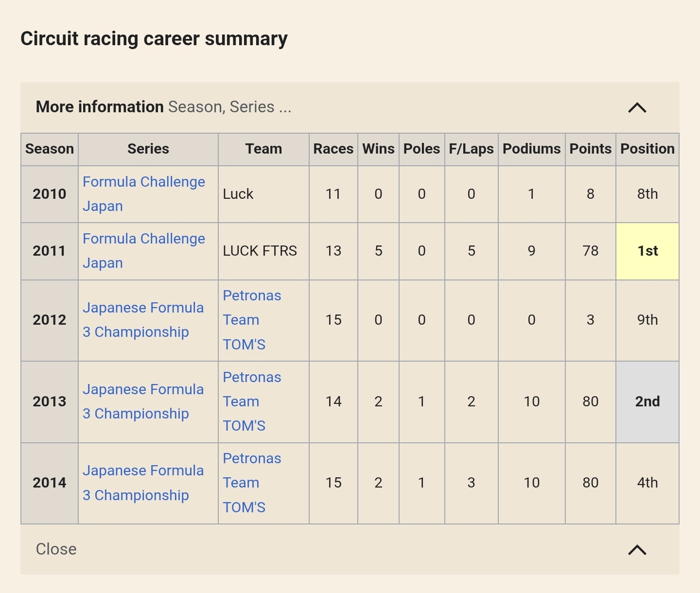The height and width of the screenshot is (593, 700).
Task: Click the Races column header
Action: click(x=333, y=149)
